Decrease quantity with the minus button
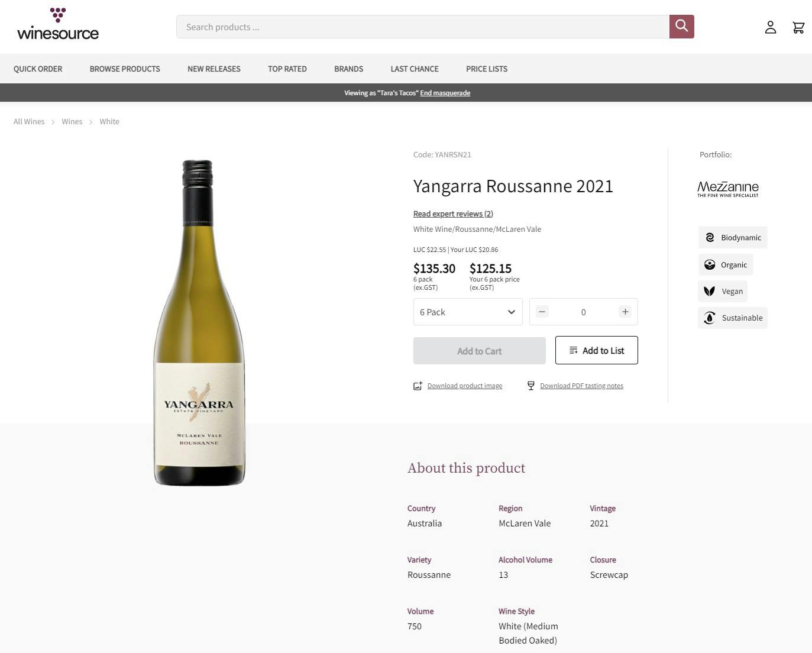The width and height of the screenshot is (812, 653). click(x=542, y=312)
